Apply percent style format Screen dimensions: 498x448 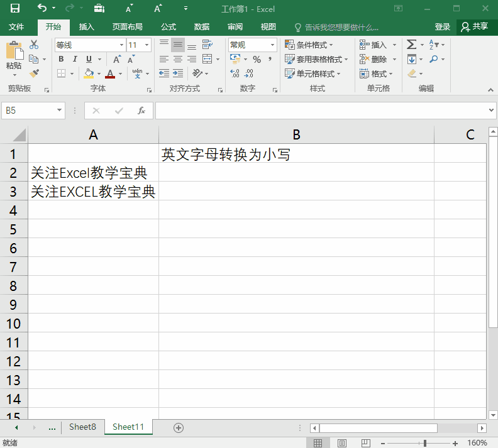(257, 59)
